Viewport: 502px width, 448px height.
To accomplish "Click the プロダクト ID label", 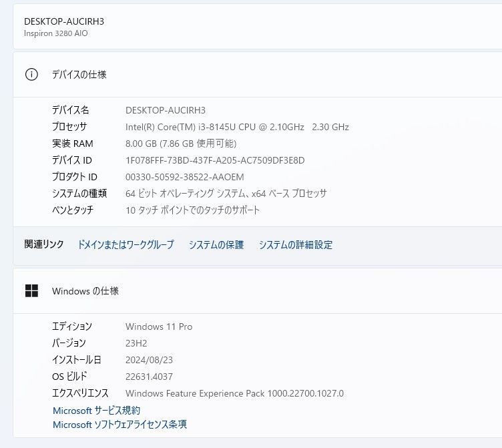I will 75,177.
